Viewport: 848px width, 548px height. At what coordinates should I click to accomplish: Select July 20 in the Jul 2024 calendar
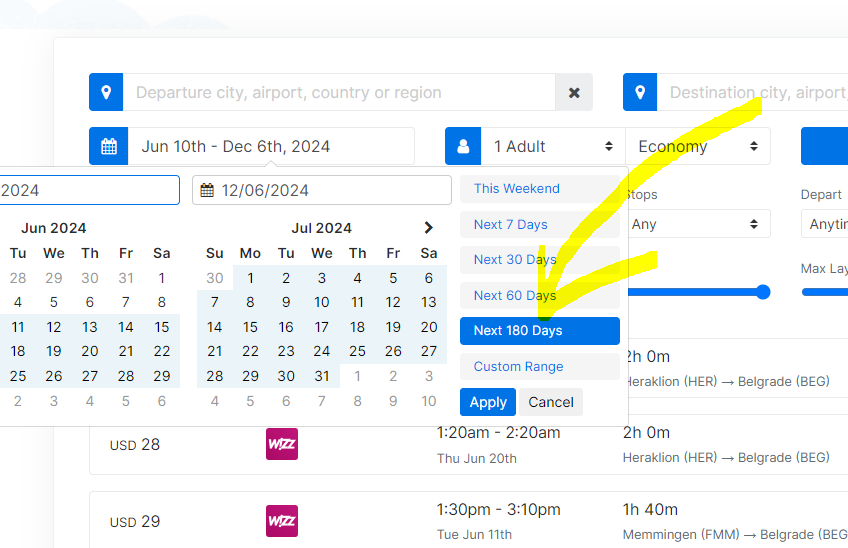click(x=429, y=327)
